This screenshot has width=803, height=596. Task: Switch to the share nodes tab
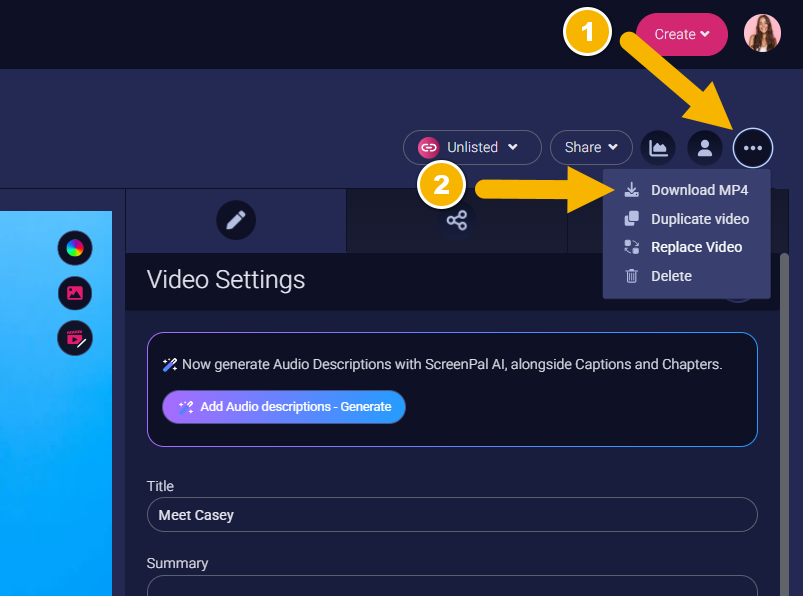tap(457, 220)
